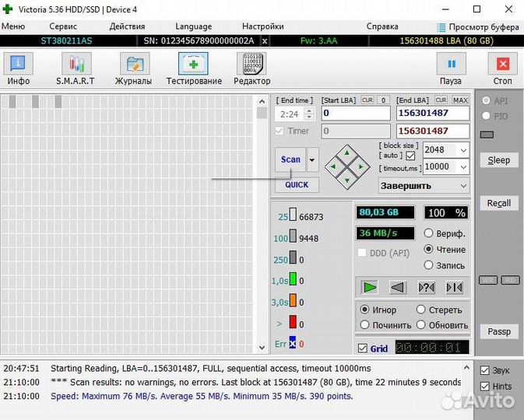Select the Починить remap radio button
This screenshot has width=524, height=420.
364,325
